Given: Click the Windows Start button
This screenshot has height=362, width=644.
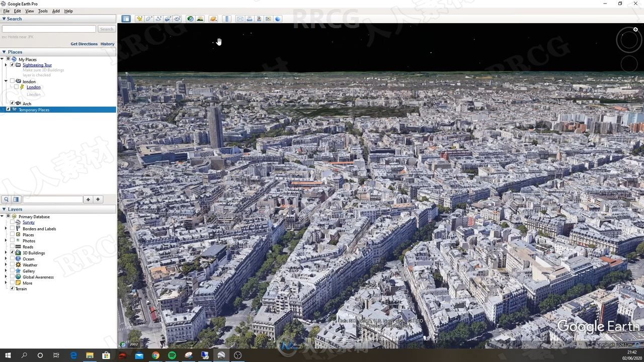Looking at the screenshot, I should click(x=8, y=355).
